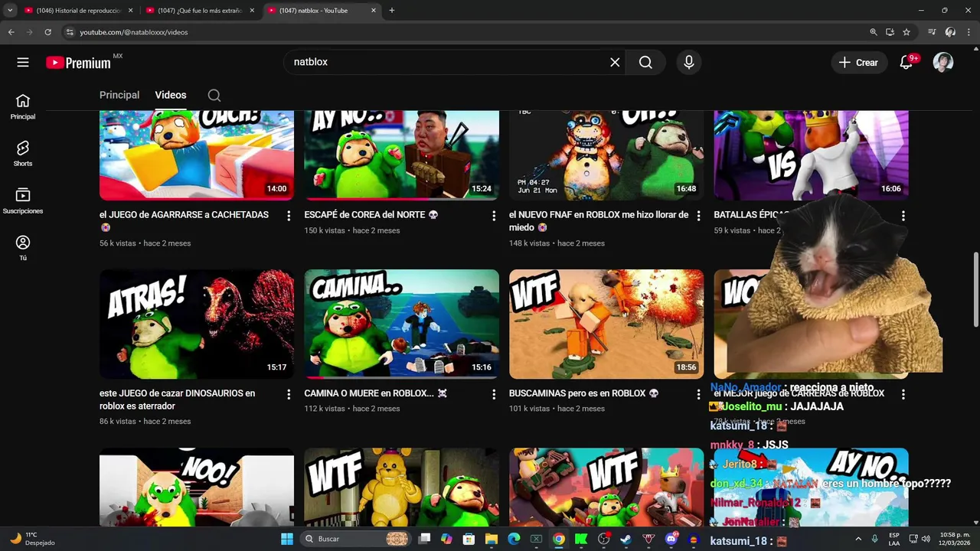Bookmark this page with the star icon
The width and height of the screenshot is (980, 551).
click(x=906, y=32)
